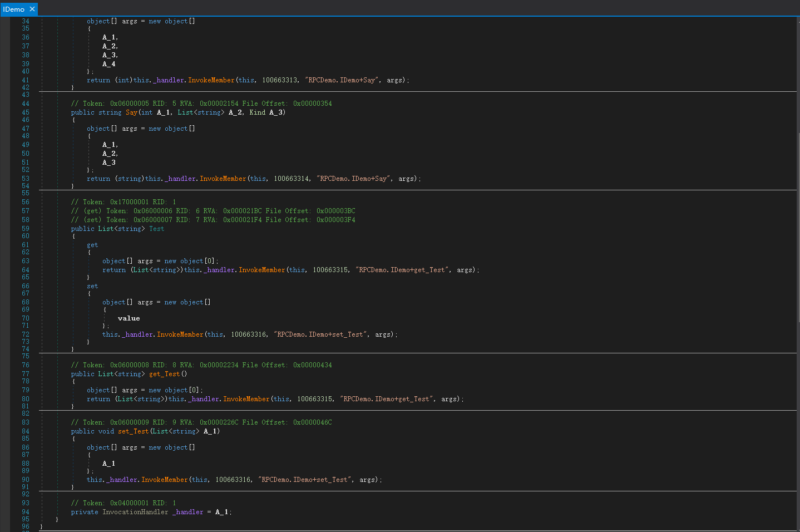The width and height of the screenshot is (800, 532).
Task: Click the return keyword on line 64
Action: [114, 270]
